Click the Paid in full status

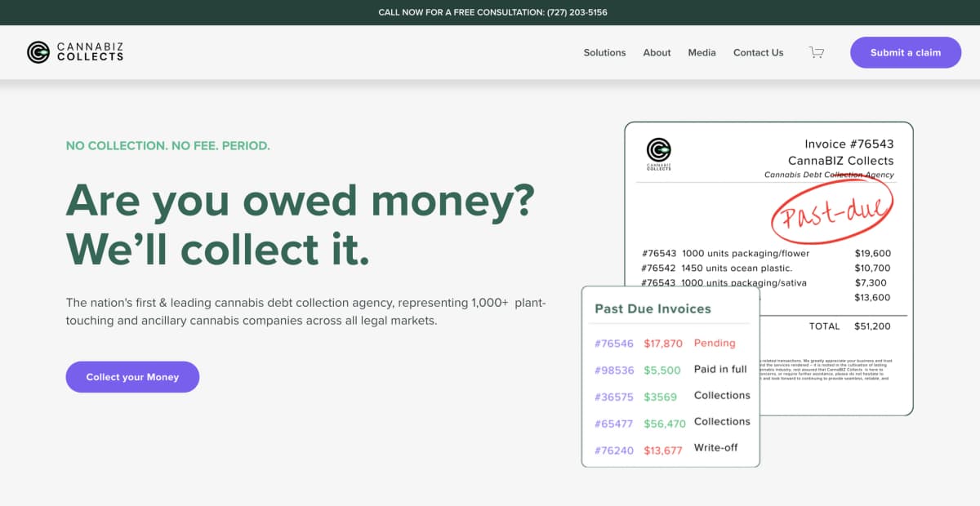[x=720, y=369]
